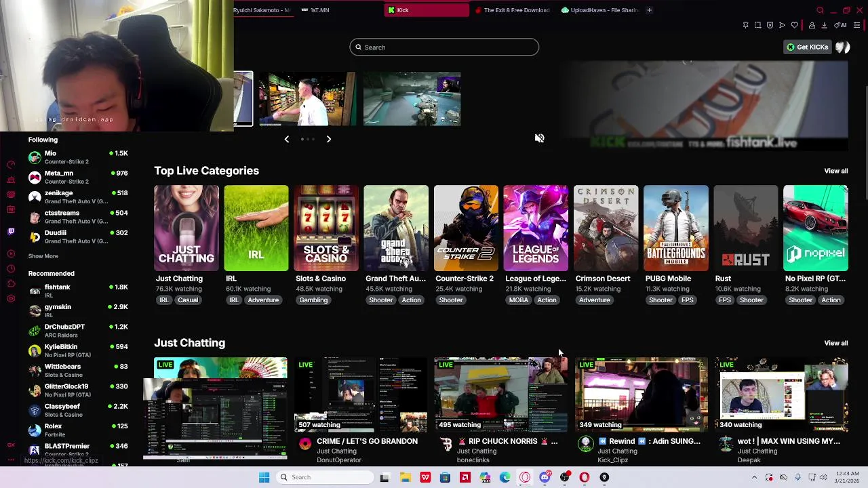Image resolution: width=868 pixels, height=488 pixels.
Task: Open OBS Studio from the taskbar
Action: pos(566,477)
